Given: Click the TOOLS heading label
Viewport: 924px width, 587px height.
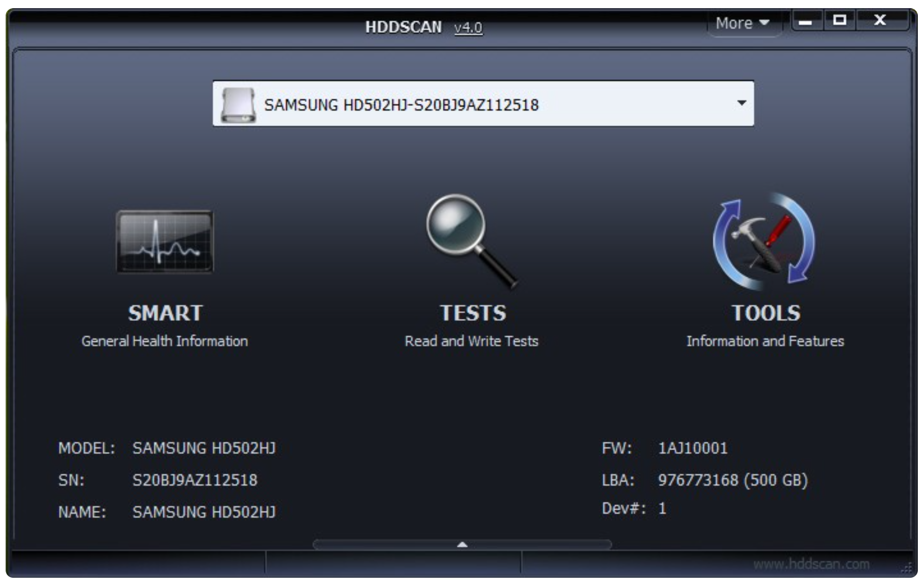Looking at the screenshot, I should point(766,313).
